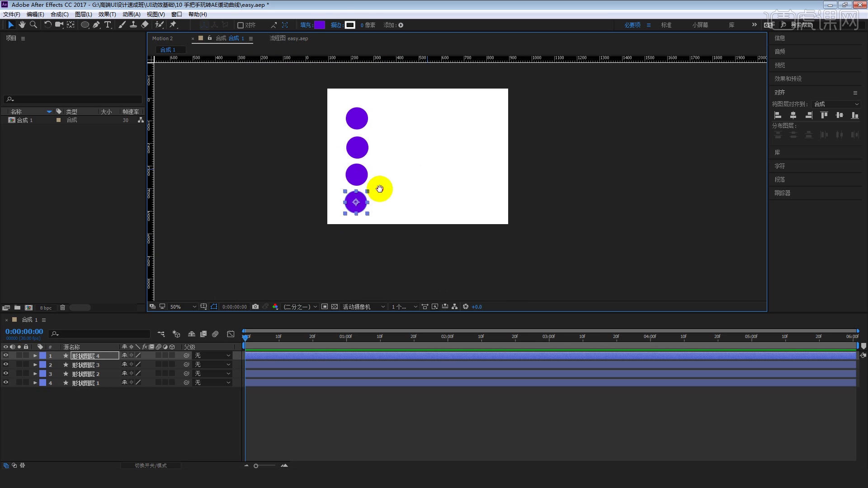
Task: Enable the 对齐 snapping checkbox
Action: point(241,25)
